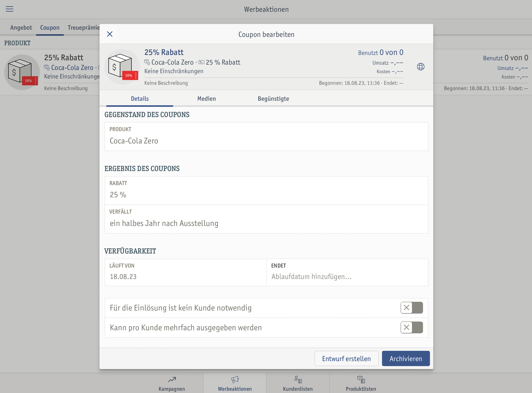
Task: Click Ablaufdatum hinzufügen in Endet field
Action: (347, 272)
